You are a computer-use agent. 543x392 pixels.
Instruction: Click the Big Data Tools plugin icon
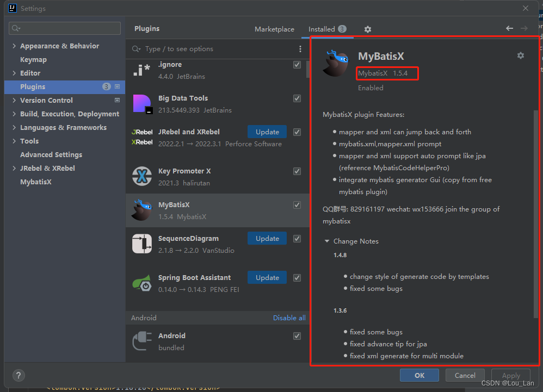[142, 104]
